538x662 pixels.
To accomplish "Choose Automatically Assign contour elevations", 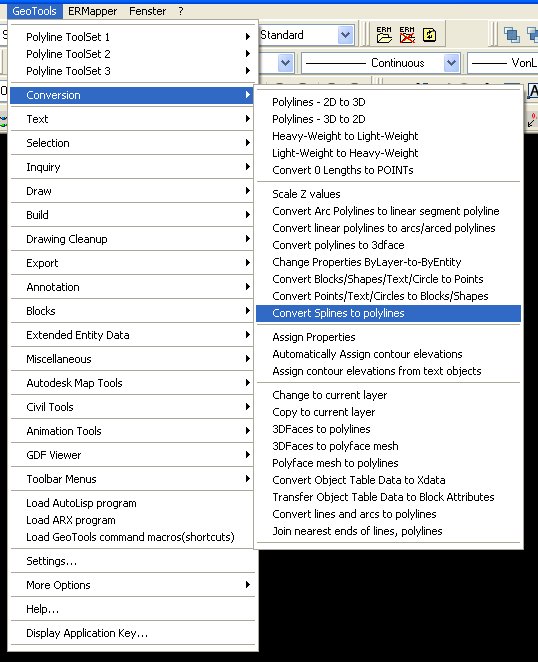I will (x=388, y=354).
